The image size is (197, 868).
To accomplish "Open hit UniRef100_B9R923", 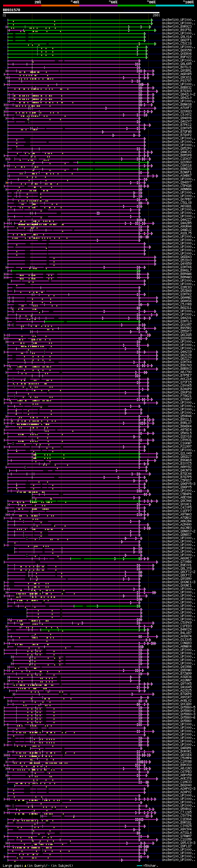I will (177, 26).
